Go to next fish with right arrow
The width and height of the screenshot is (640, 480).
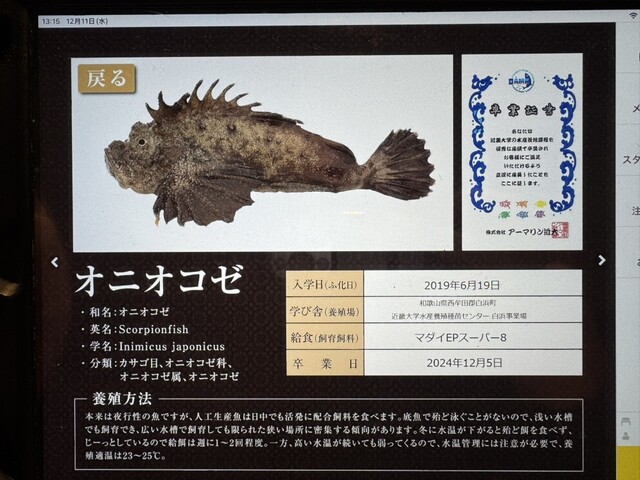601,260
